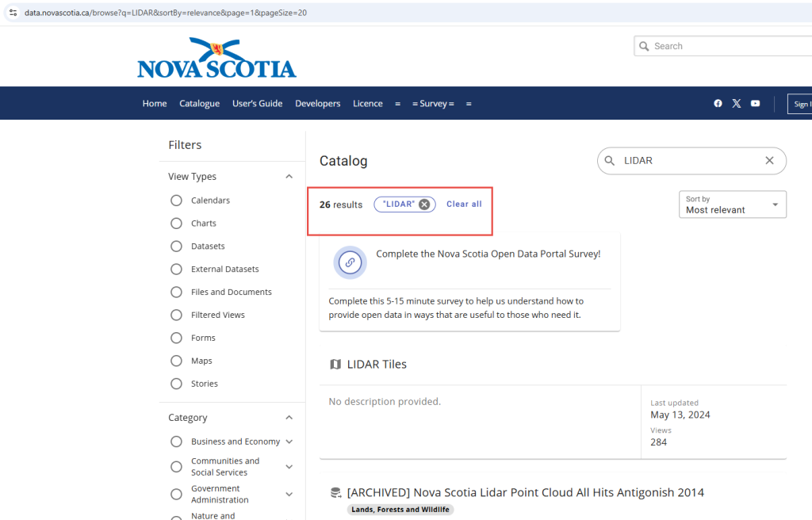Click the Clear all link
This screenshot has height=520, width=812.
pos(464,204)
